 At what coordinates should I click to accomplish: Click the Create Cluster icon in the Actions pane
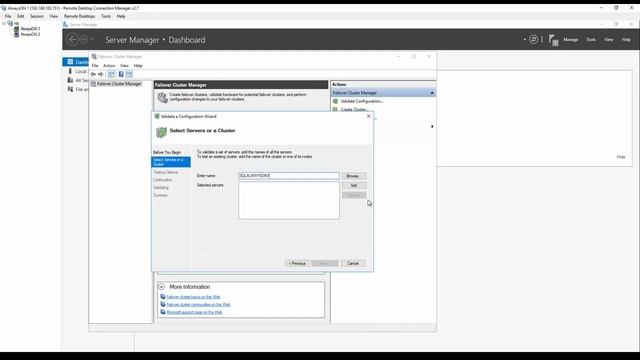click(x=336, y=109)
